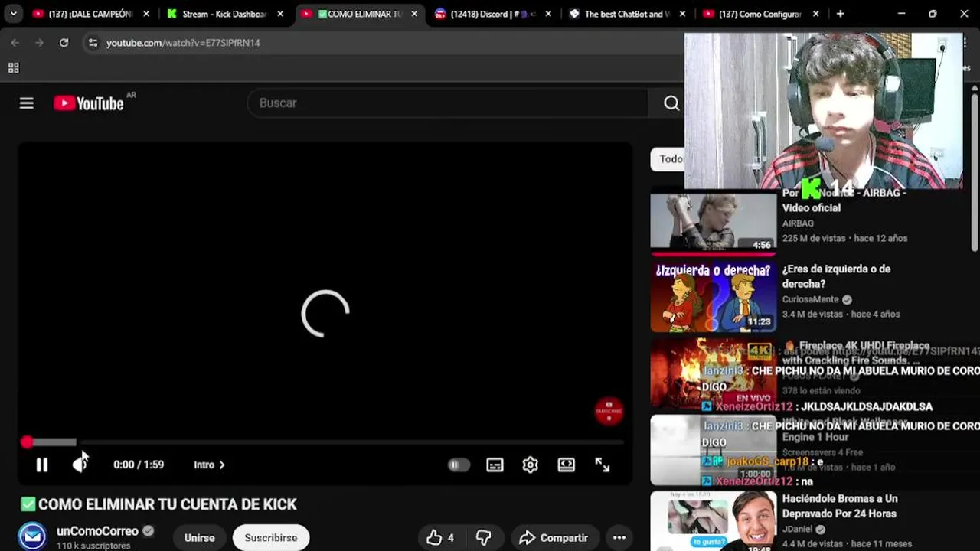Open the Haciéndole Bromas a Un Depravado title
This screenshot has width=980, height=551.
click(x=840, y=506)
